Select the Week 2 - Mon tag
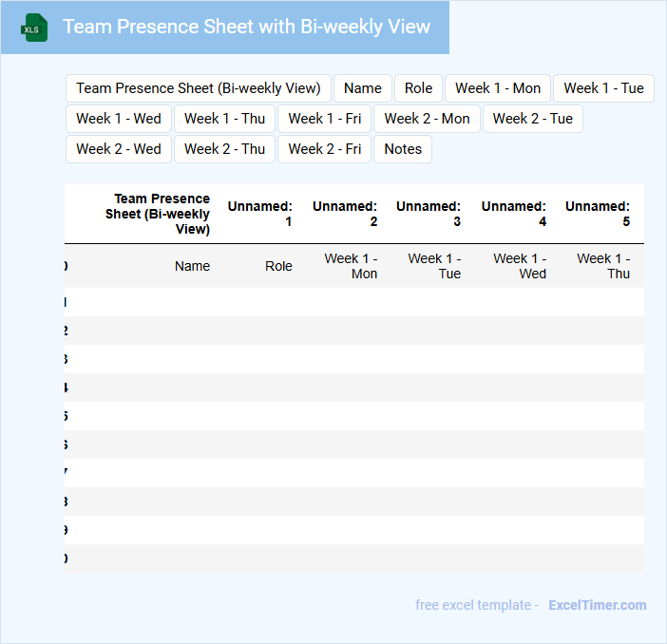This screenshot has width=667, height=644. tap(427, 119)
